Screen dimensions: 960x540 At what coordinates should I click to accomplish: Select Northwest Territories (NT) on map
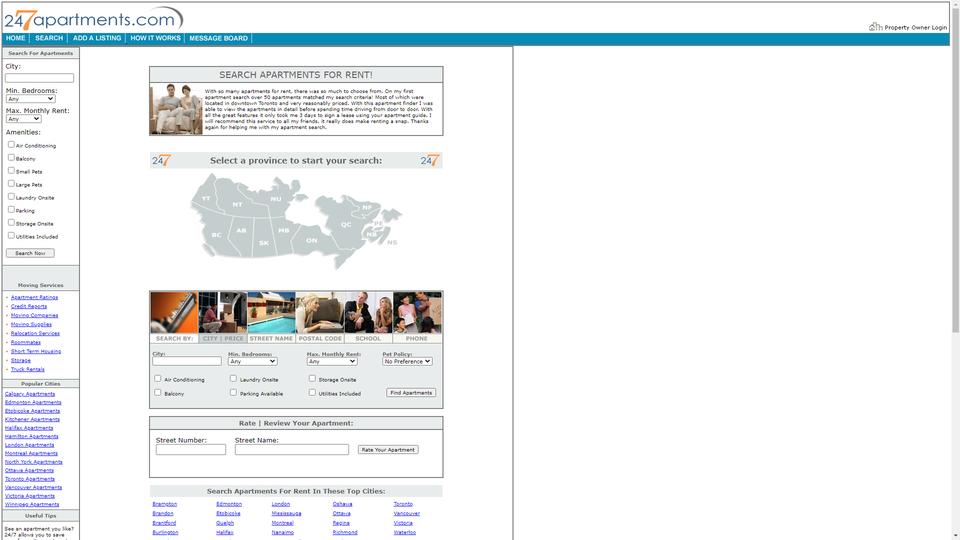[238, 204]
